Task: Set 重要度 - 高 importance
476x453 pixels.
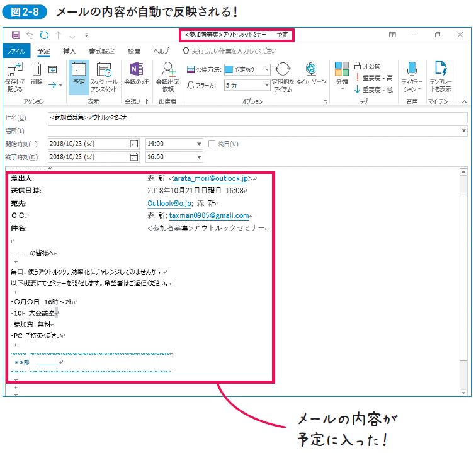Action: [373, 77]
